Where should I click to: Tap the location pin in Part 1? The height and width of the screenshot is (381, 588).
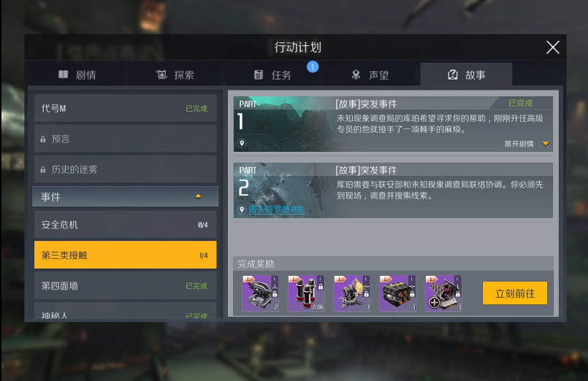click(x=242, y=143)
